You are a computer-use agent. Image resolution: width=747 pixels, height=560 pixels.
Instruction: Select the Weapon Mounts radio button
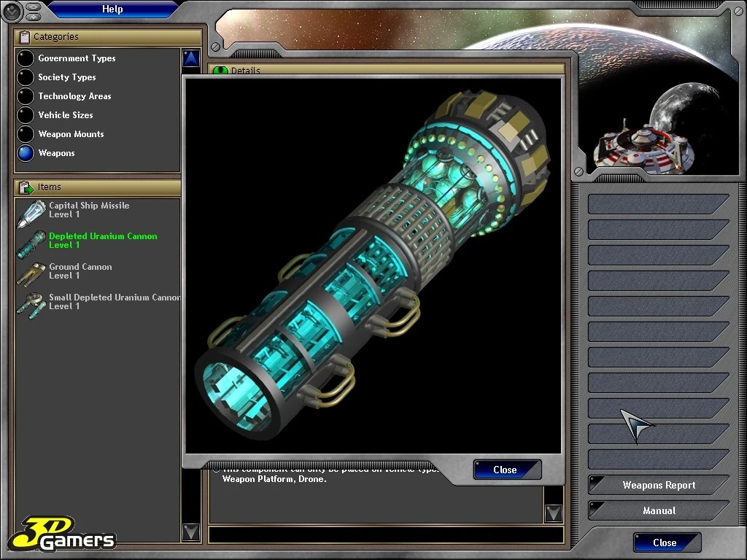coord(26,134)
